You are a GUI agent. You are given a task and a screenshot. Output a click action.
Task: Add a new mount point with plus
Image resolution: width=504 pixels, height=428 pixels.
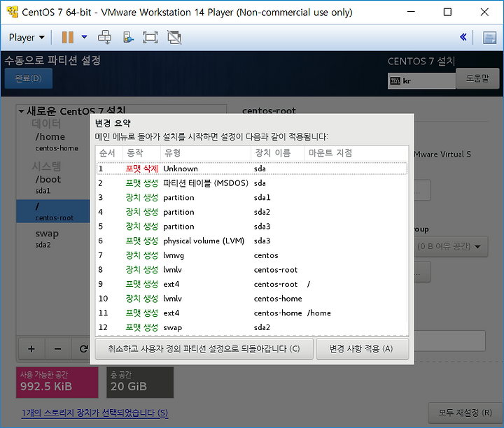(x=31, y=349)
